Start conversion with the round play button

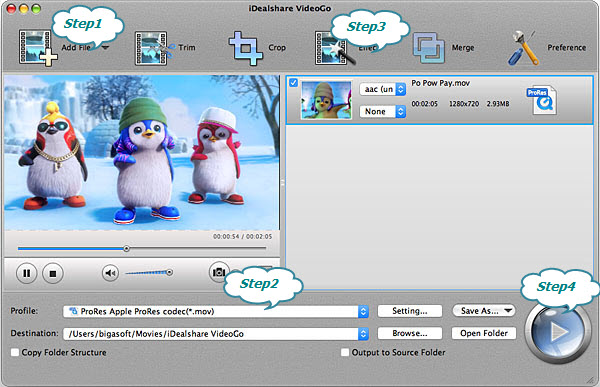558,332
